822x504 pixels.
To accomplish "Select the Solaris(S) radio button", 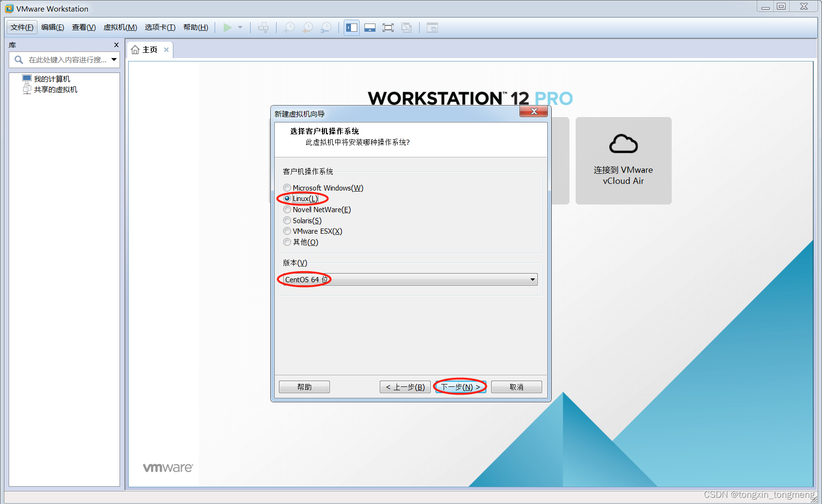I will pyautogui.click(x=287, y=220).
